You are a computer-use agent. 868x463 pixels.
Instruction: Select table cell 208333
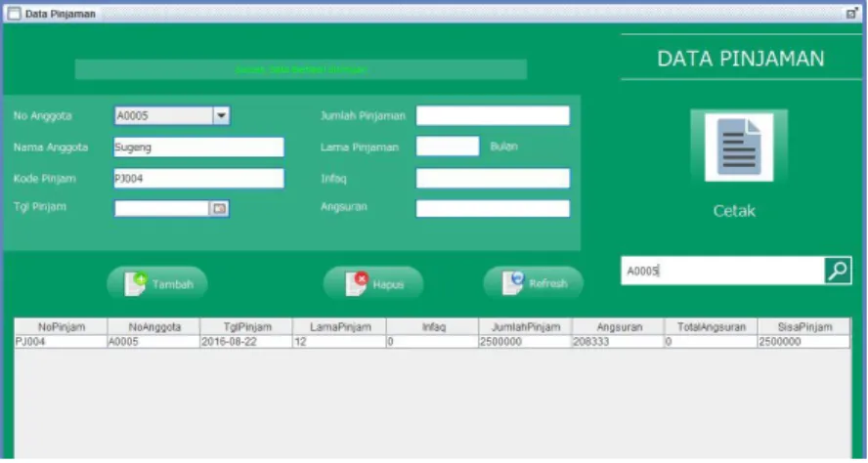[619, 342]
